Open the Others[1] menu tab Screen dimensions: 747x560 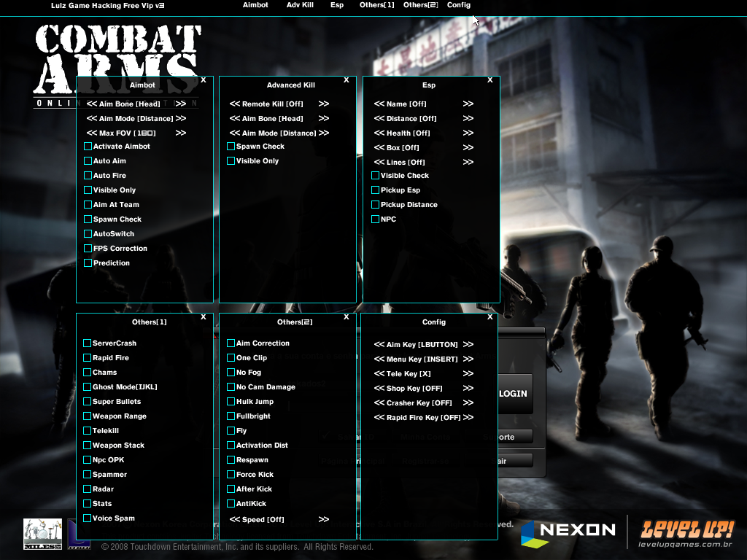click(377, 5)
